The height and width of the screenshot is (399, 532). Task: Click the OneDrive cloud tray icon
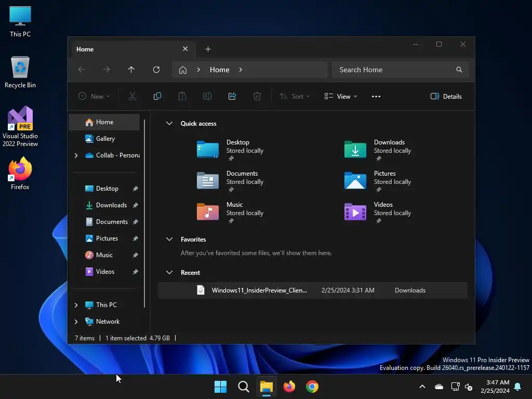(439, 387)
